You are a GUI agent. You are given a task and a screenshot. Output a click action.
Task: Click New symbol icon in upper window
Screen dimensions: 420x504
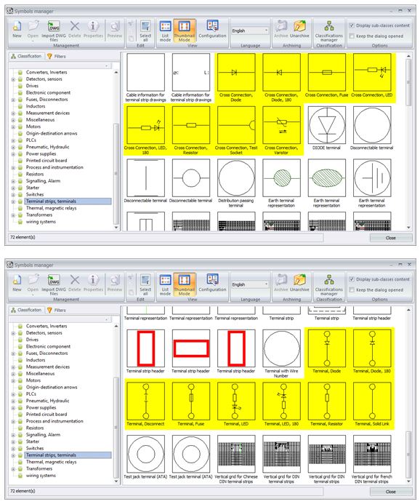(x=17, y=29)
